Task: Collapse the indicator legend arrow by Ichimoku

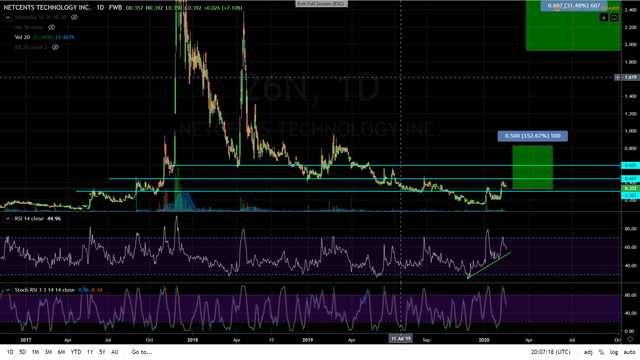Action: click(7, 18)
